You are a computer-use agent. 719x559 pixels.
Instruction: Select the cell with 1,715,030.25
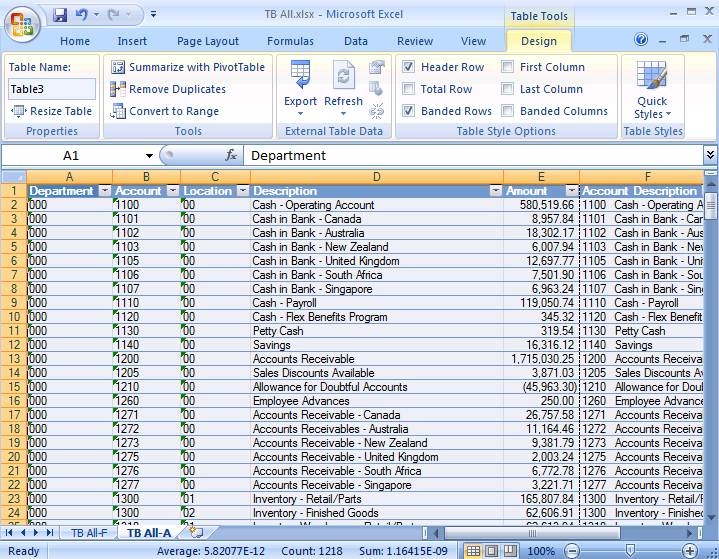click(x=542, y=359)
